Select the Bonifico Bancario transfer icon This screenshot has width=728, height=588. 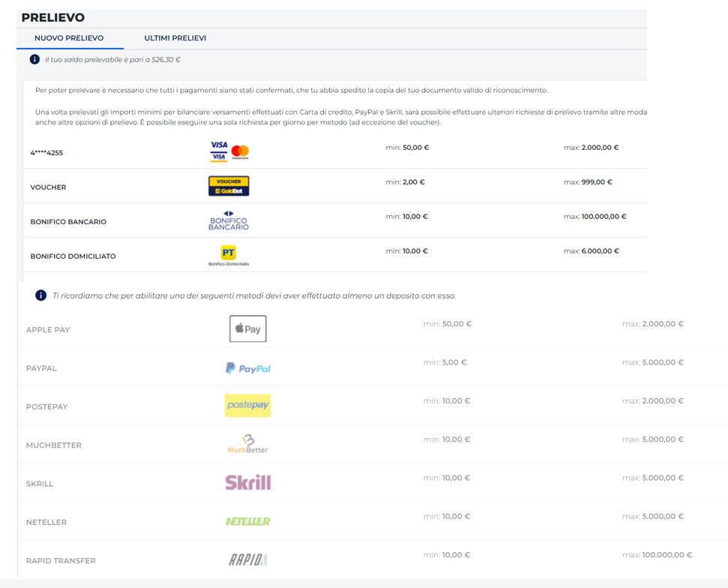pyautogui.click(x=229, y=219)
